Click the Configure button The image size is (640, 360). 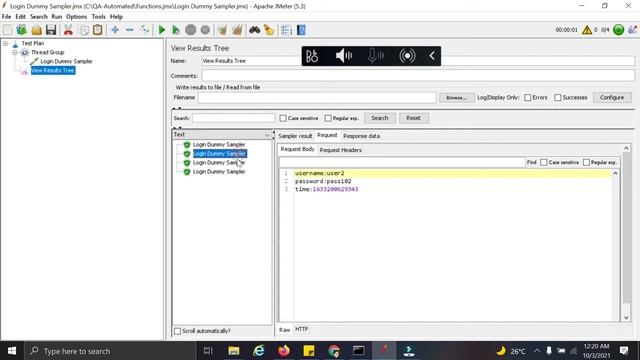(x=611, y=98)
